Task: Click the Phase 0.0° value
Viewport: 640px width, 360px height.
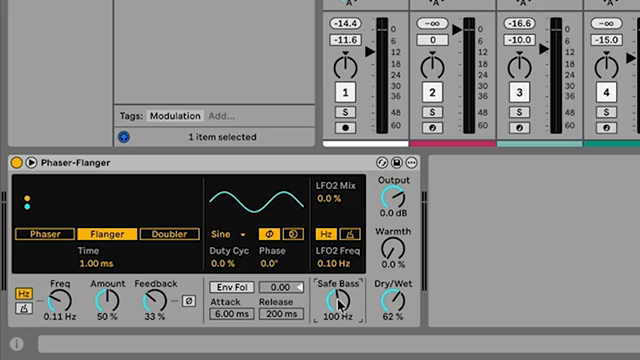Action: [269, 264]
